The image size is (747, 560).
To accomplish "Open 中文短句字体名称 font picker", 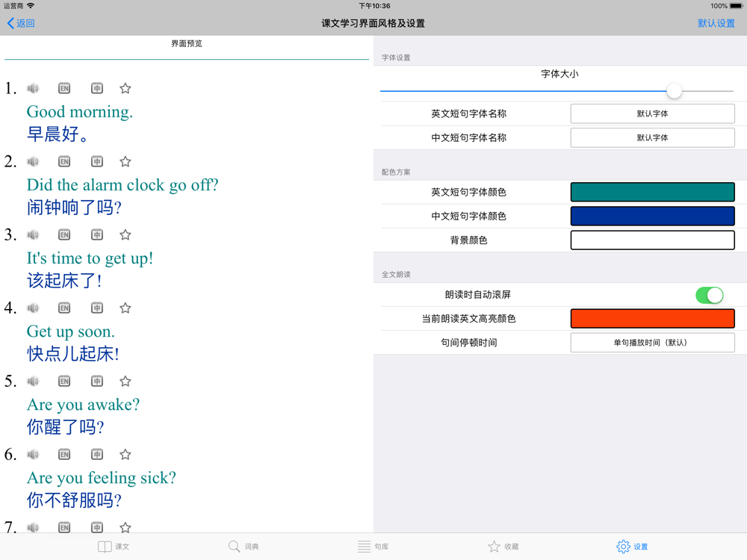I will pyautogui.click(x=652, y=137).
